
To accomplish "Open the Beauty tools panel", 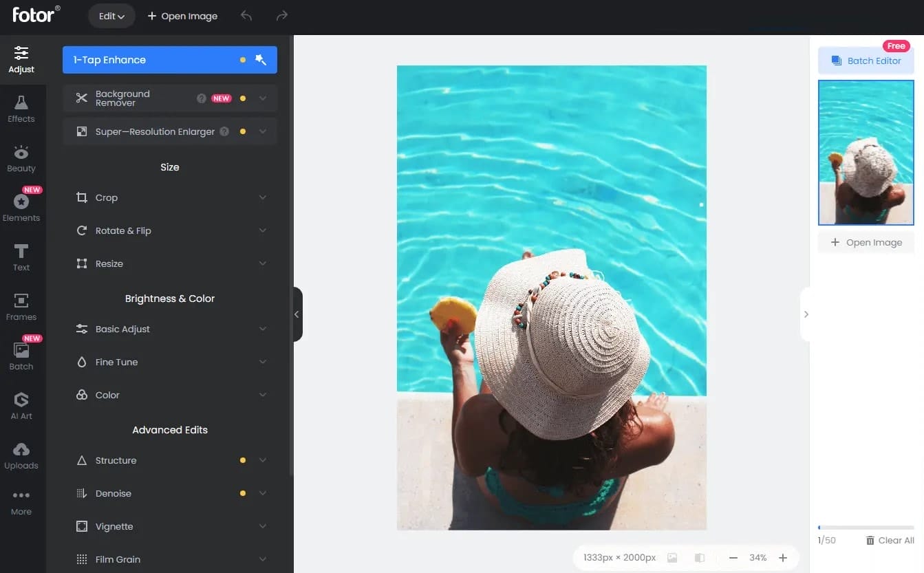I will pos(21,158).
